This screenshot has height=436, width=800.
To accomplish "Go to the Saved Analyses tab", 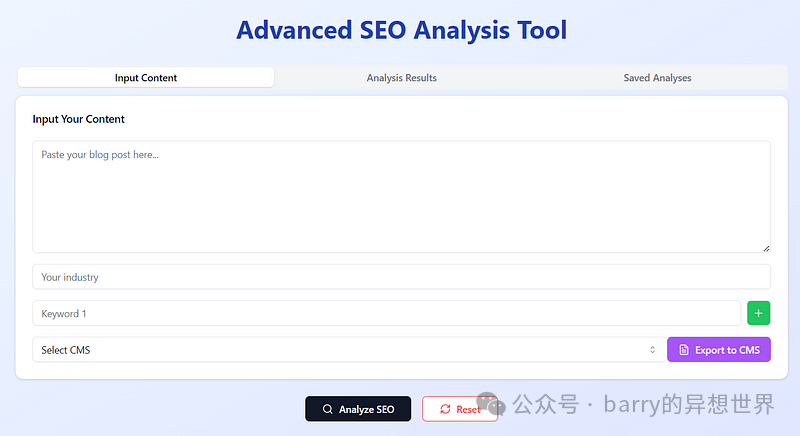I will pyautogui.click(x=657, y=78).
